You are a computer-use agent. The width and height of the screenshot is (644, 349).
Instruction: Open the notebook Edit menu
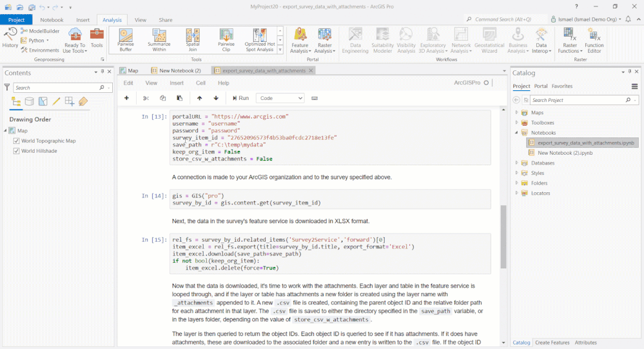(x=128, y=83)
